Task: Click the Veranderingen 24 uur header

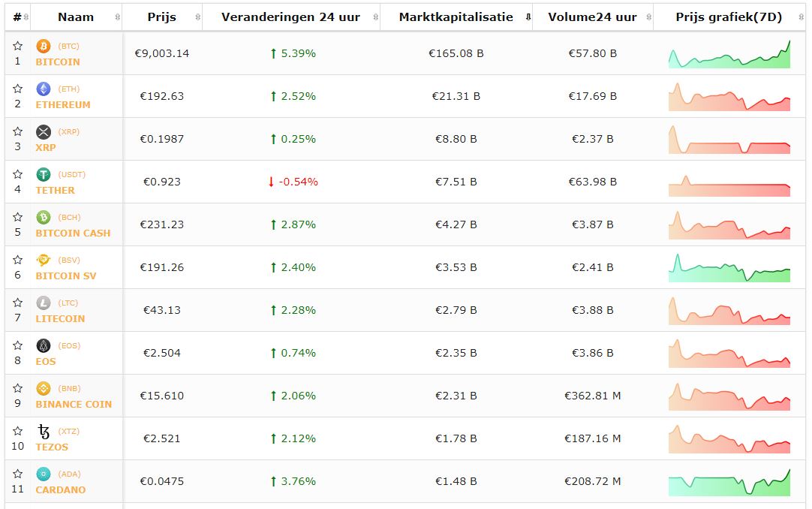Action: point(290,17)
